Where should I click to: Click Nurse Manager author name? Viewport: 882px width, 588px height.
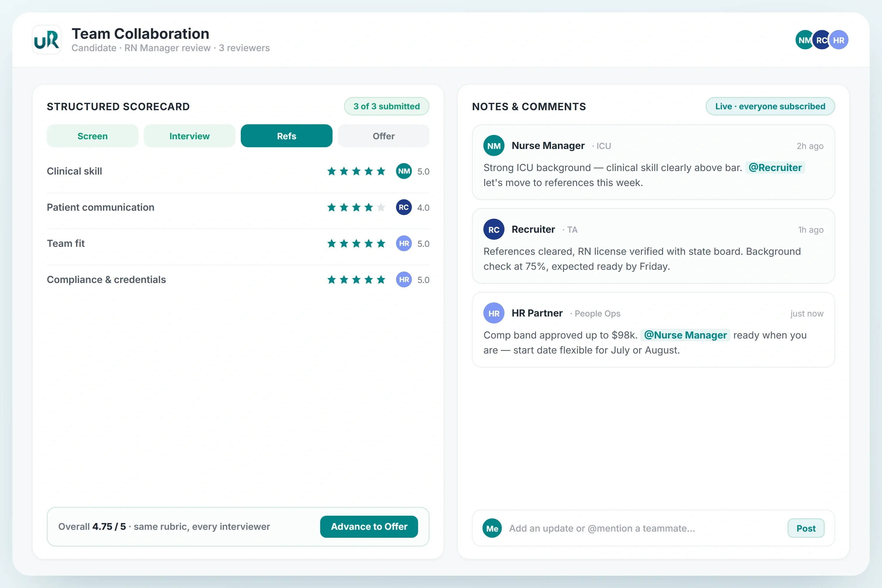(548, 145)
